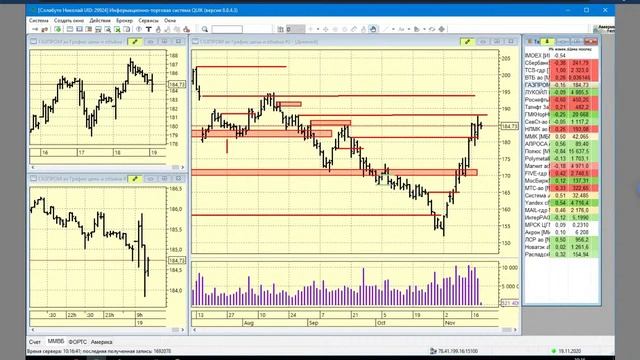The width and height of the screenshot is (640, 360).
Task: Select the IMOEX index row in watchlist
Action: [x=561, y=56]
